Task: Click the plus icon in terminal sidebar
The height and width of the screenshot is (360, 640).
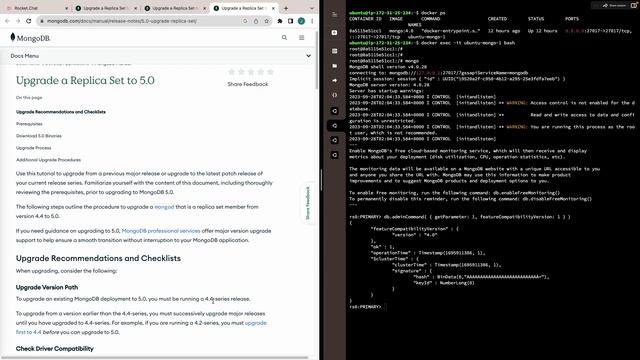Action: [335, 33]
